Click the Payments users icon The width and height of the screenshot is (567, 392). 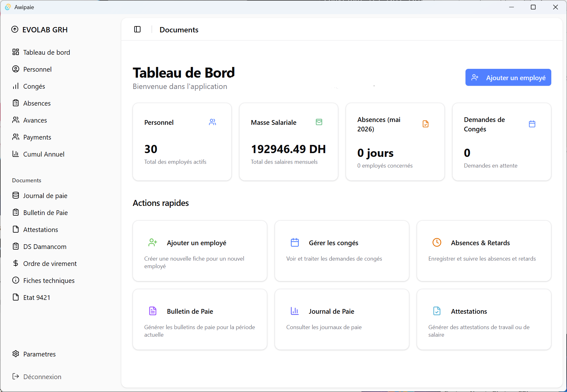pos(16,137)
